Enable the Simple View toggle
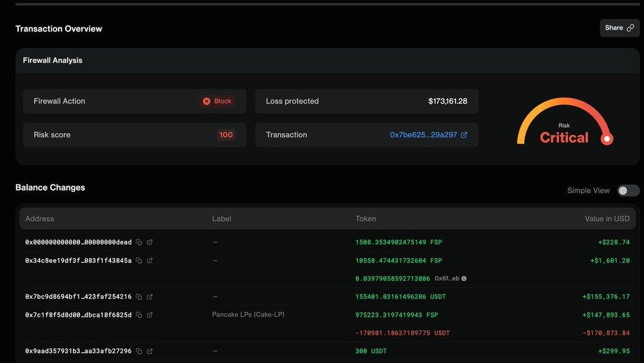644x363 pixels. [x=628, y=191]
